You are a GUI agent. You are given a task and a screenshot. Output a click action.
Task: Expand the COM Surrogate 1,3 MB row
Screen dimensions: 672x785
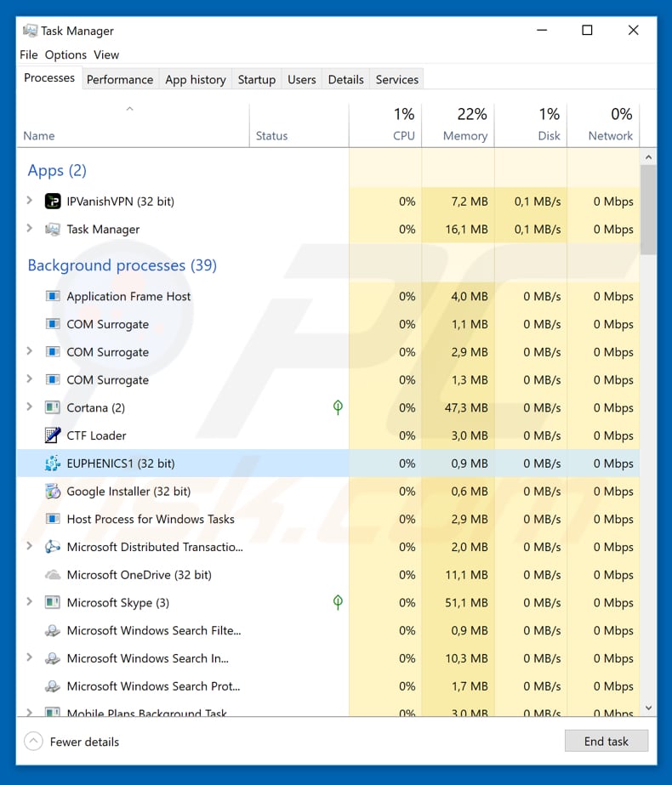pyautogui.click(x=30, y=379)
